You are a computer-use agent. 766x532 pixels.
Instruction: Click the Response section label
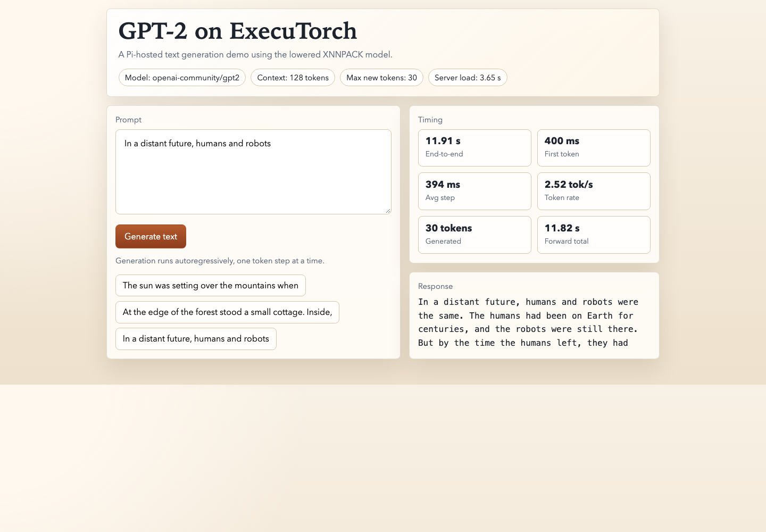436,286
